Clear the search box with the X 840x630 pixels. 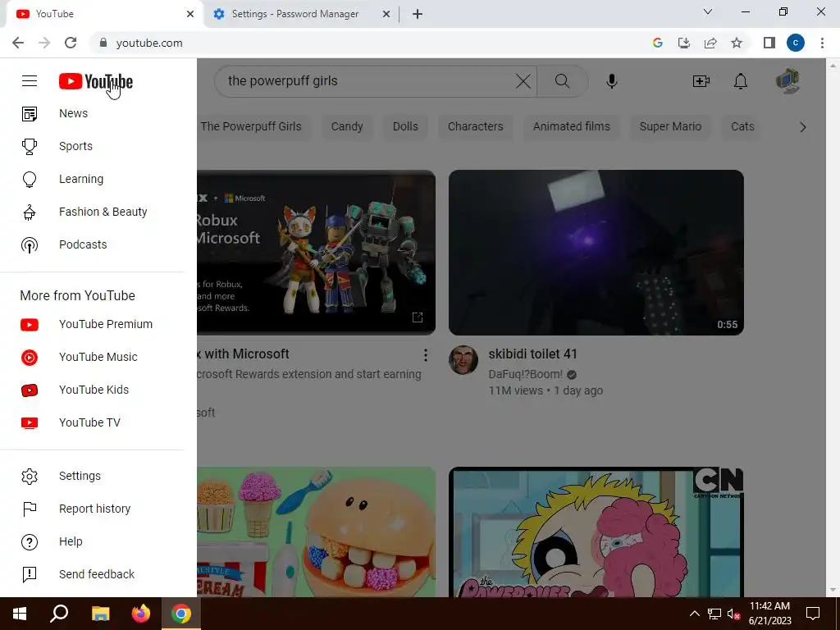click(x=523, y=81)
